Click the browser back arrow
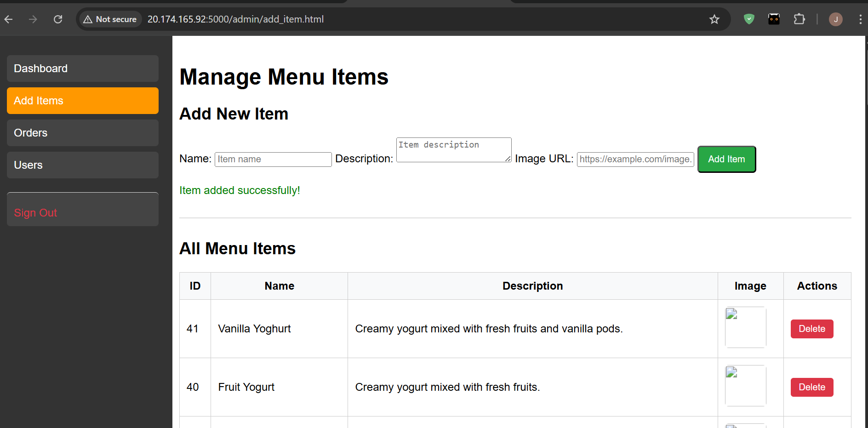This screenshot has height=428, width=868. point(8,19)
